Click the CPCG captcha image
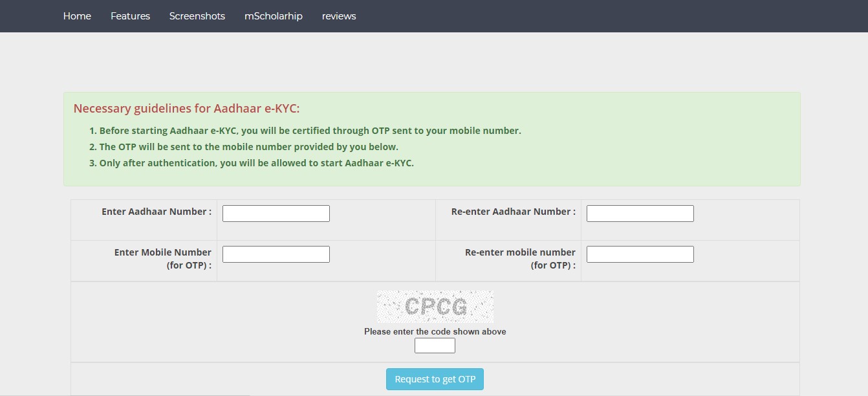This screenshot has height=396, width=868. click(435, 307)
